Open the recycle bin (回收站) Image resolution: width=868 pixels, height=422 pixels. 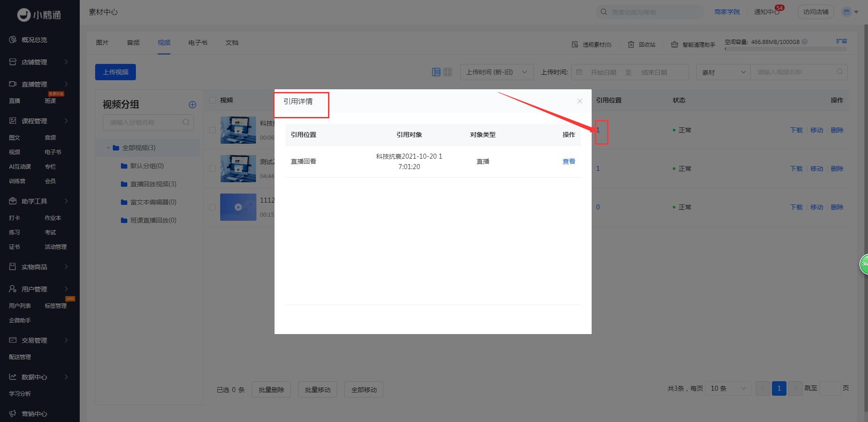pos(641,44)
